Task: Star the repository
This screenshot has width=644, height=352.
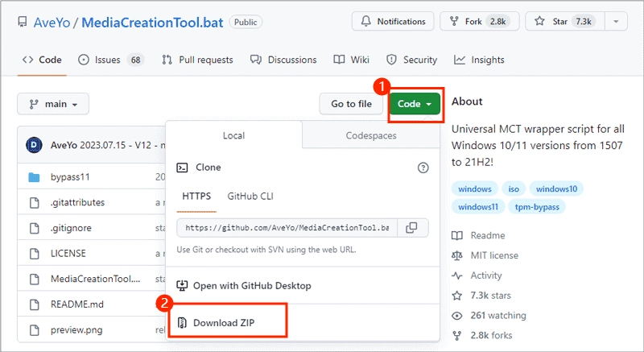Action: 565,22
